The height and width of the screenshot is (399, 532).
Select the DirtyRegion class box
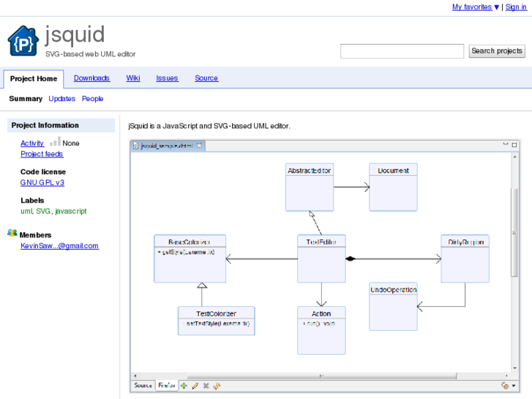(465, 258)
